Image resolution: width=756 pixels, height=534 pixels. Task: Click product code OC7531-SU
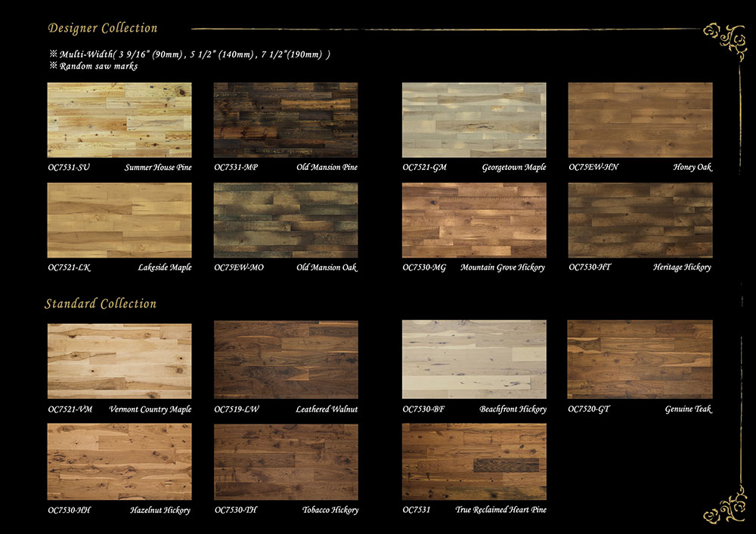pyautogui.click(x=69, y=168)
